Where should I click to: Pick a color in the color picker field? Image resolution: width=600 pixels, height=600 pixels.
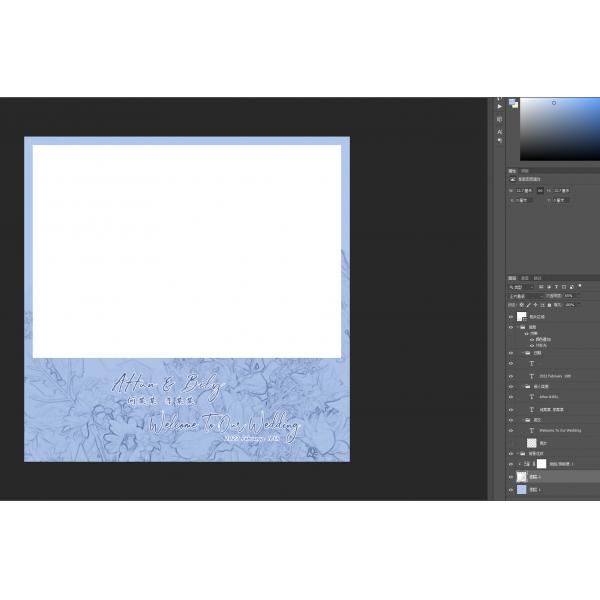(560, 128)
